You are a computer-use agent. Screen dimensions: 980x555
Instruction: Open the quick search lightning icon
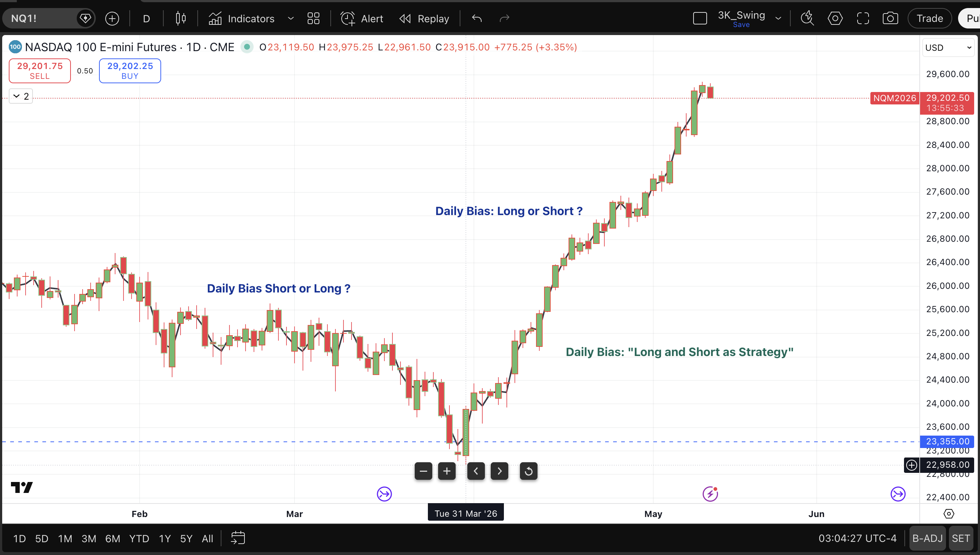(807, 18)
